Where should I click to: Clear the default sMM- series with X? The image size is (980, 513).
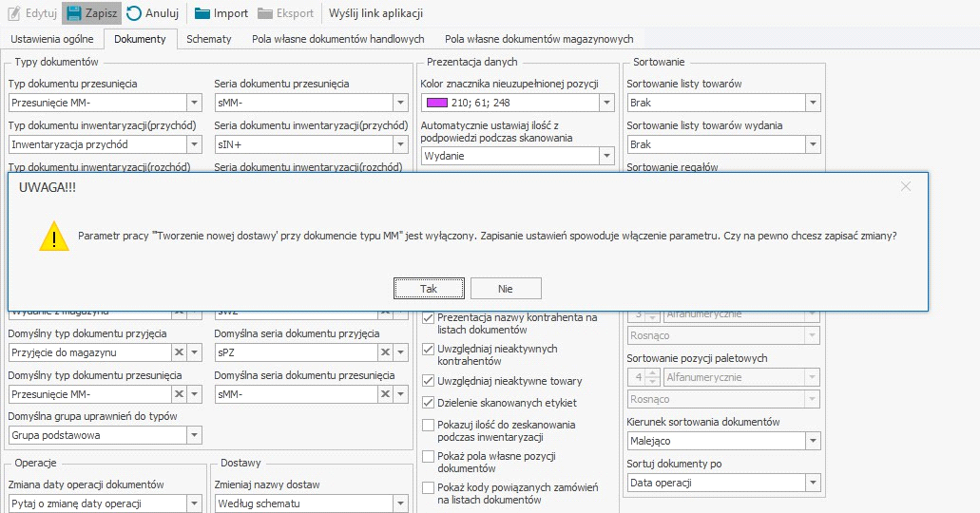point(385,394)
